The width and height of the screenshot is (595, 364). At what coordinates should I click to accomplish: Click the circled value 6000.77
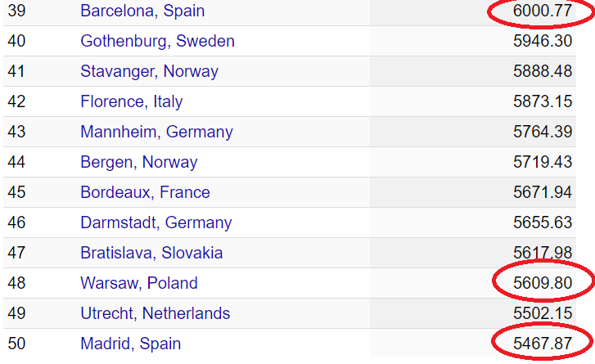542,11
